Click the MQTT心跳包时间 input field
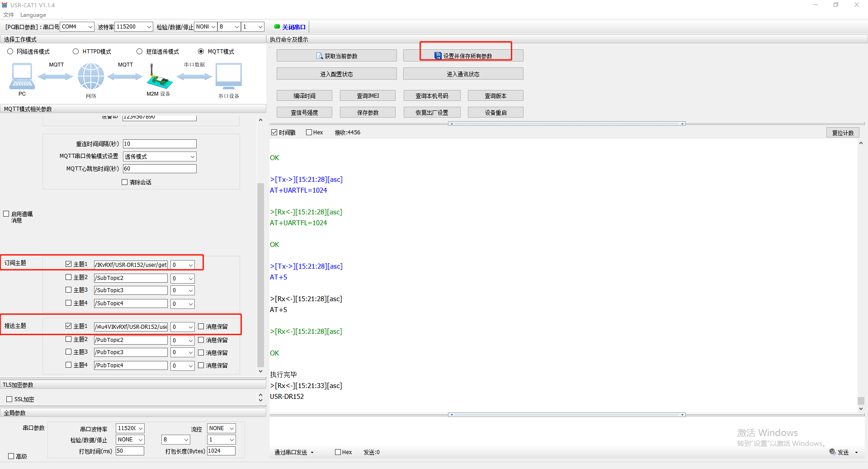868x469 pixels. pyautogui.click(x=160, y=169)
